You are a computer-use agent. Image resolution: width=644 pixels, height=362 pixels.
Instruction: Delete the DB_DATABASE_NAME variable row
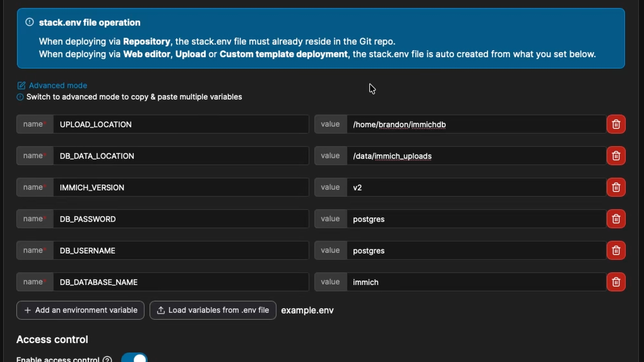(x=616, y=282)
